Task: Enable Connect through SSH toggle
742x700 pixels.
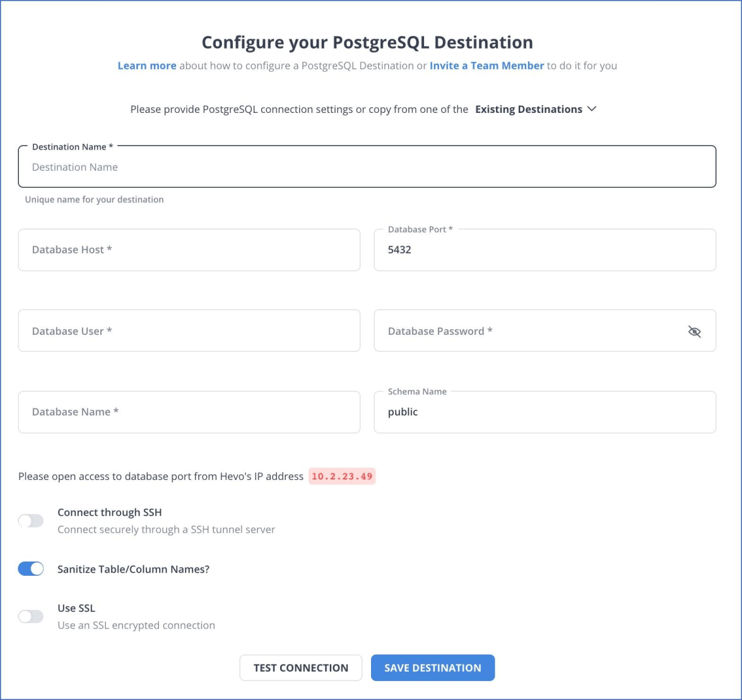Action: click(x=31, y=521)
